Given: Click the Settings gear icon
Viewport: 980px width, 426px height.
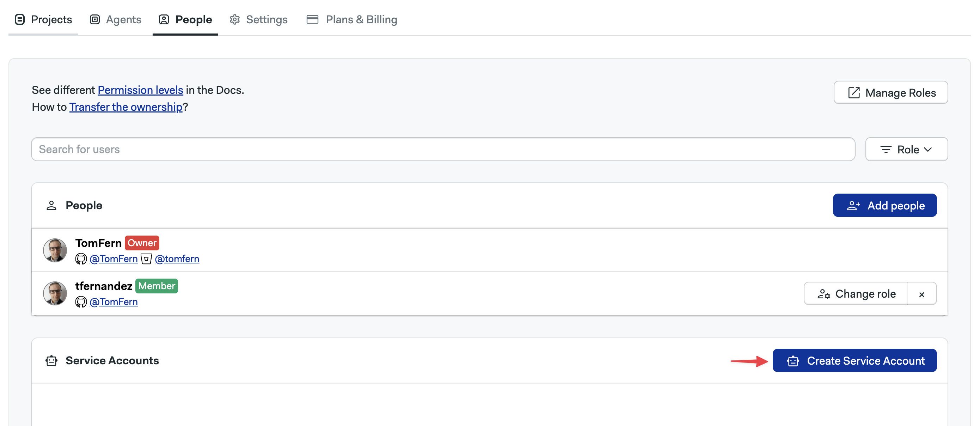Looking at the screenshot, I should tap(235, 19).
